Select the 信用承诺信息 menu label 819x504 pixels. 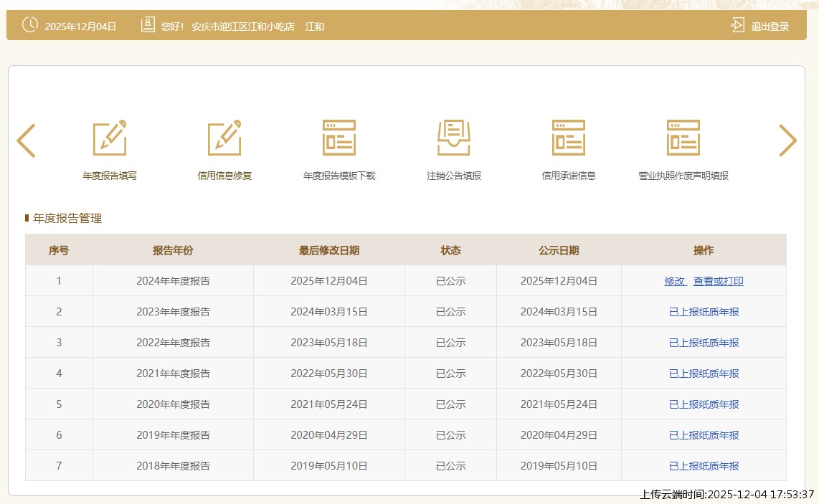[569, 176]
